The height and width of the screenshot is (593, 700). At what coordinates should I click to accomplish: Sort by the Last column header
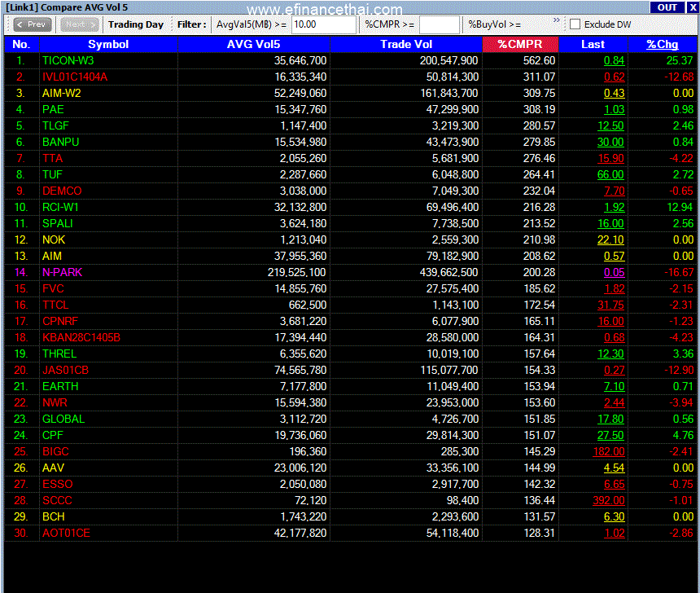point(593,44)
